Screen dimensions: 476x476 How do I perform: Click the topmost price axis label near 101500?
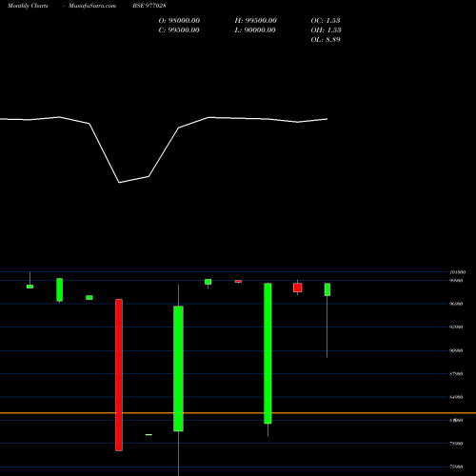458,272
